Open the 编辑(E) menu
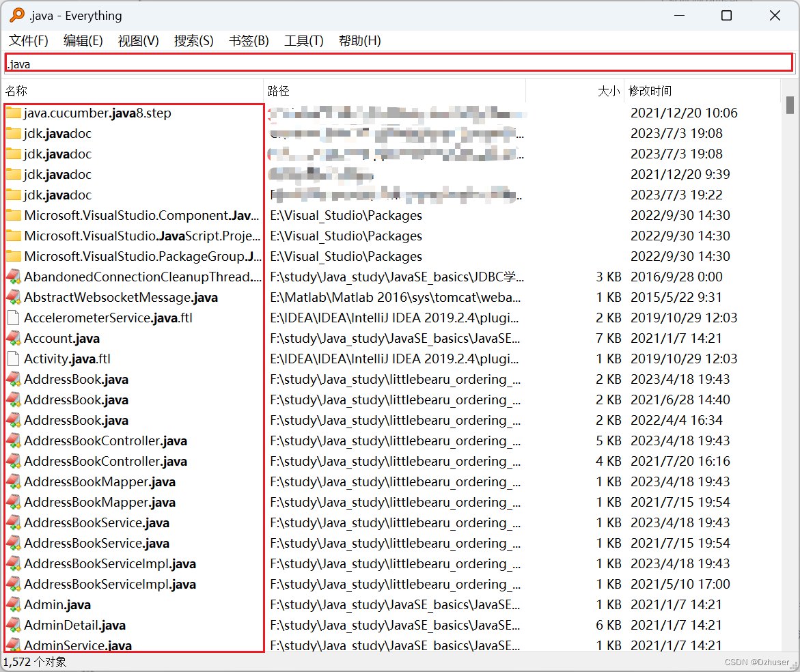This screenshot has height=672, width=800. (83, 41)
